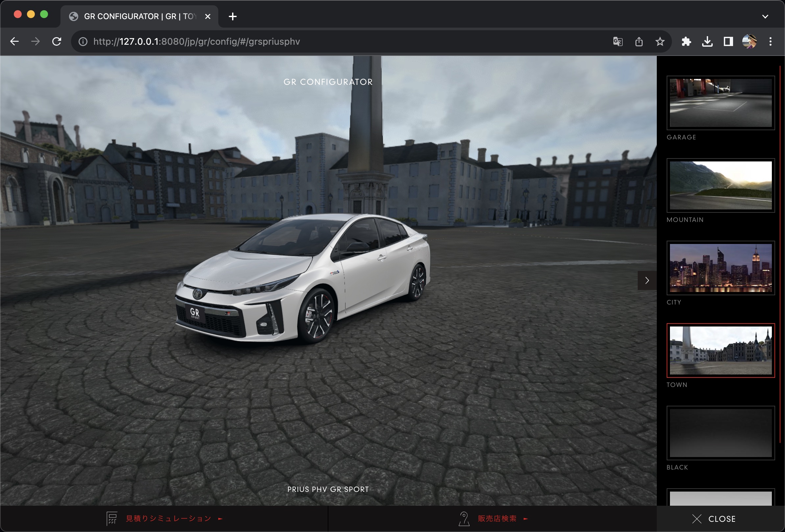Open a new browser tab
This screenshot has width=785, height=532.
(232, 16)
